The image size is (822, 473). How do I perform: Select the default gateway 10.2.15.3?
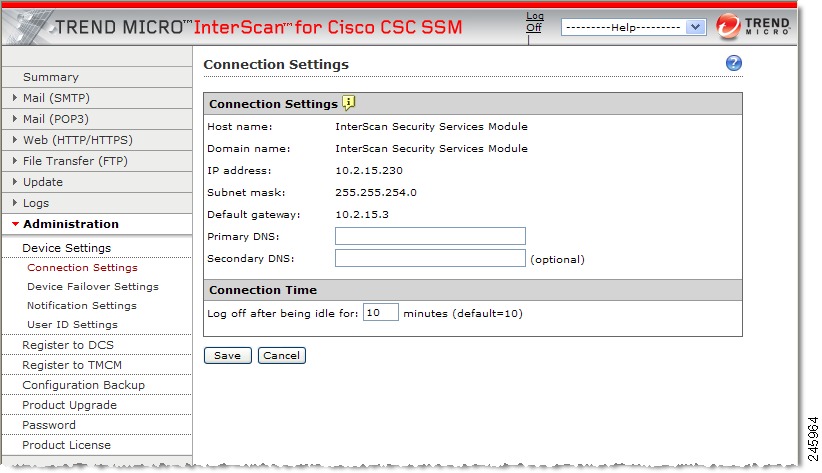[x=362, y=214]
